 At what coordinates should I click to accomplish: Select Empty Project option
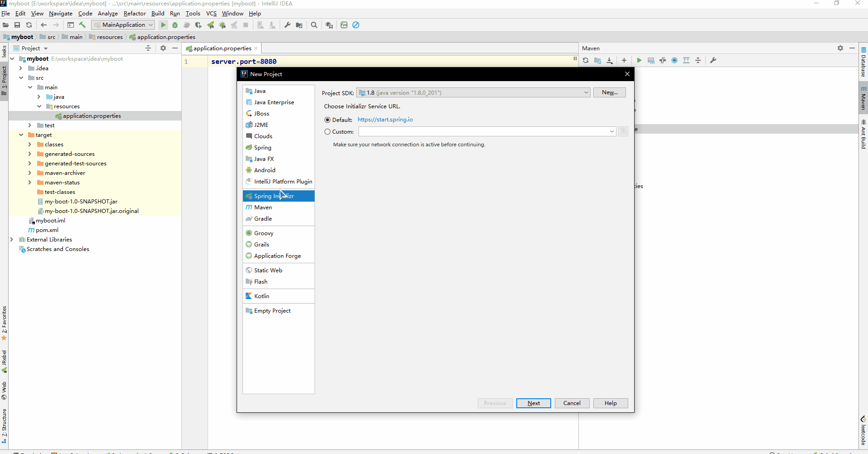[279, 311]
